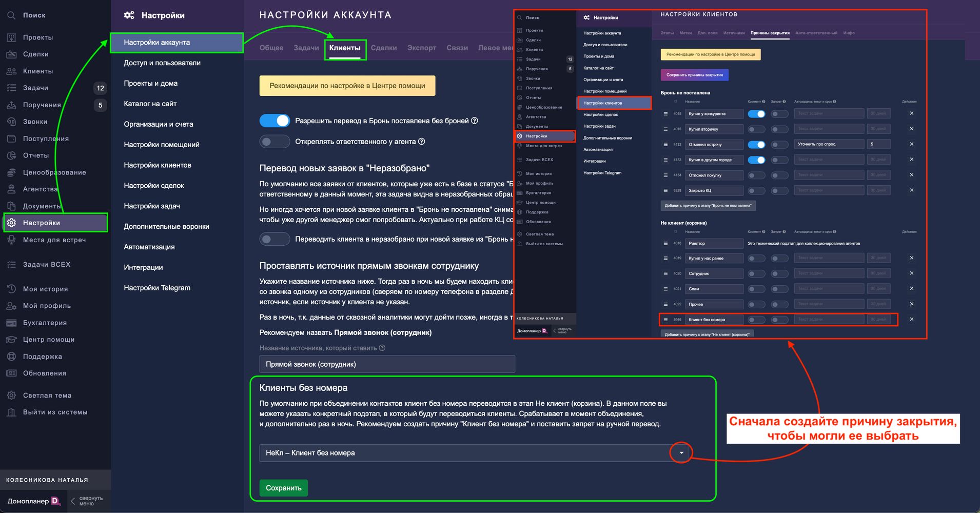Click the 5 badge next to Поручения

click(x=101, y=105)
